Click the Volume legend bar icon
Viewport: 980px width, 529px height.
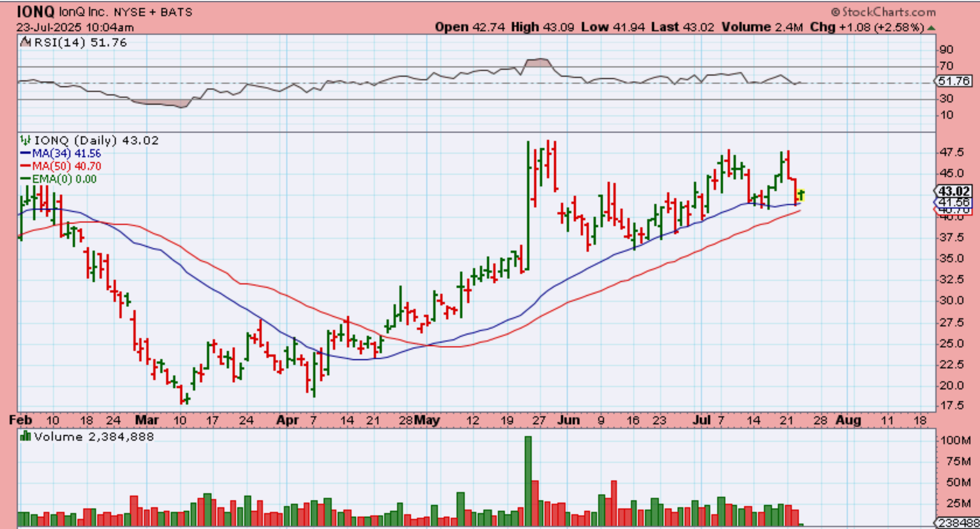pyautogui.click(x=25, y=437)
